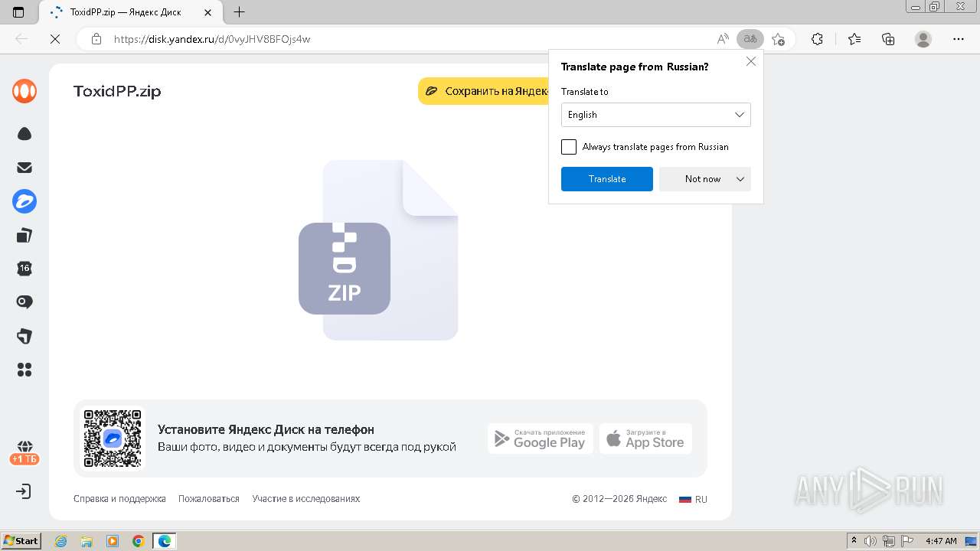Open the Extensions puzzle icon
The image size is (980, 551).
818,39
